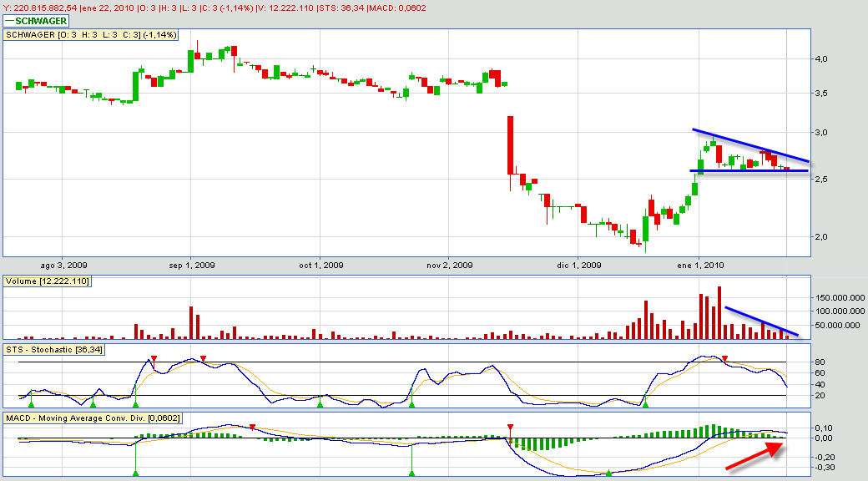868x481 pixels.
Task: Click the 'sep 1, 2009' date label
Action: (193, 265)
